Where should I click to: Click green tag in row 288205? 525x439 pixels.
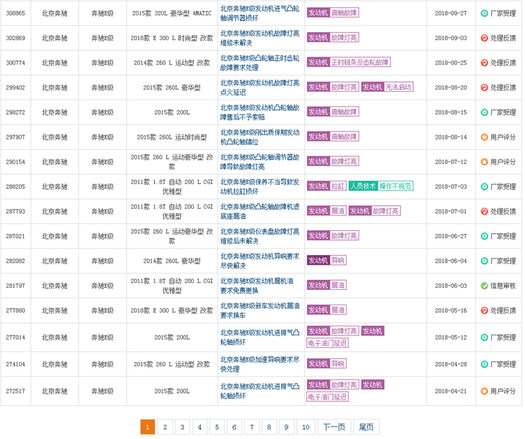tap(381, 186)
